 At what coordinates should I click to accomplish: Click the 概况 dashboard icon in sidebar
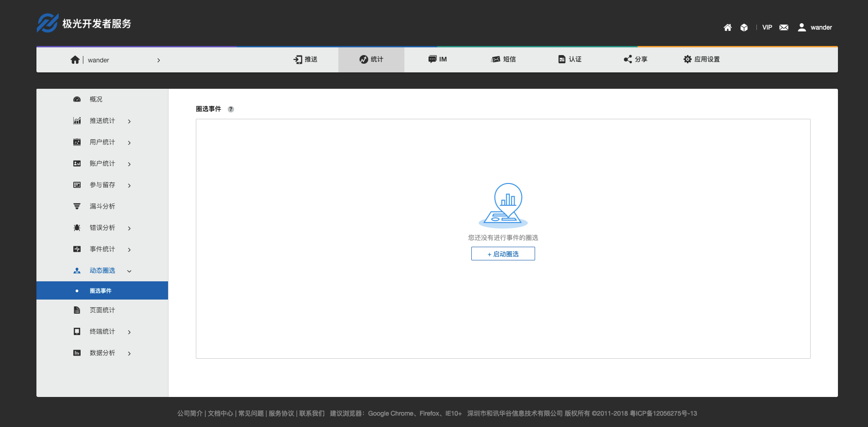77,99
